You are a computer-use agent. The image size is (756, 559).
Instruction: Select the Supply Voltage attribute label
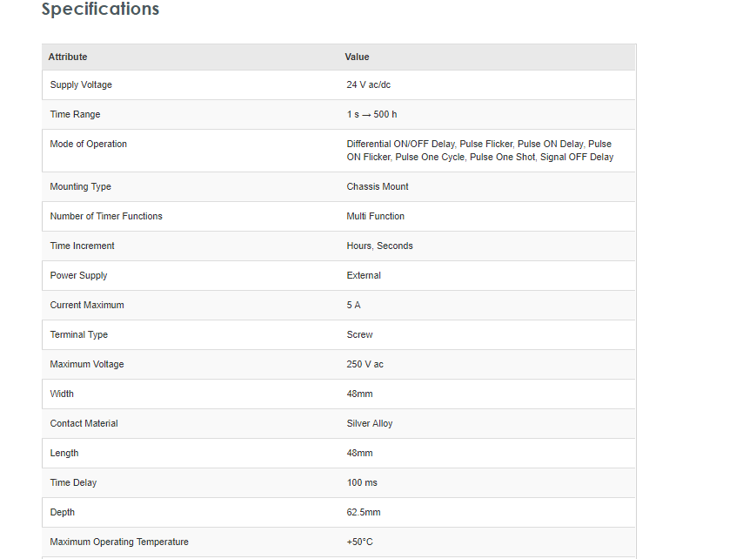(x=81, y=85)
